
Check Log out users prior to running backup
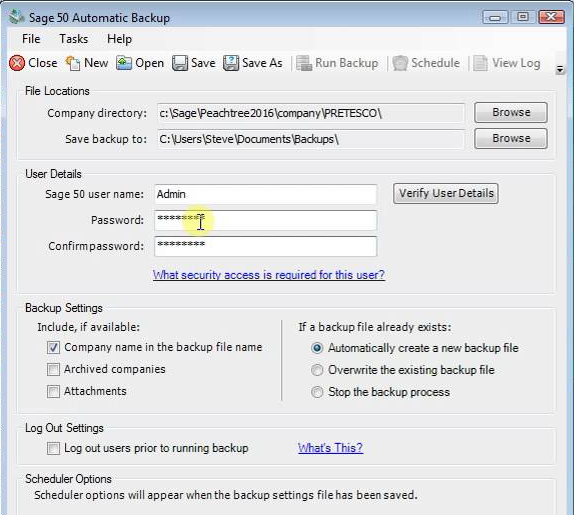pyautogui.click(x=53, y=448)
